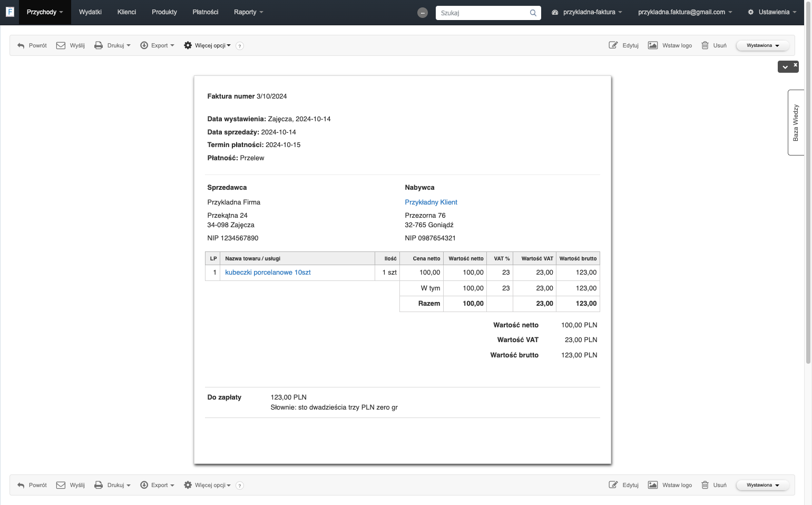Open the Klienci menu item

click(126, 12)
